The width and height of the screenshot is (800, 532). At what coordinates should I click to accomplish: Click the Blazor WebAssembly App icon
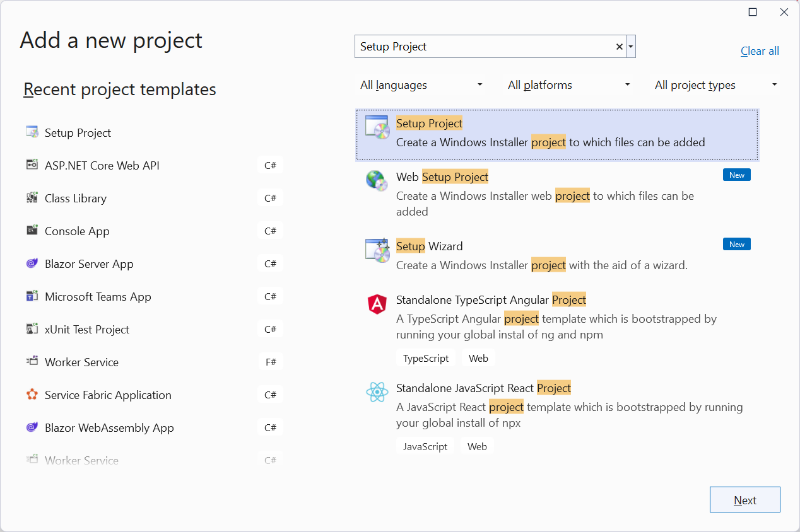32,427
